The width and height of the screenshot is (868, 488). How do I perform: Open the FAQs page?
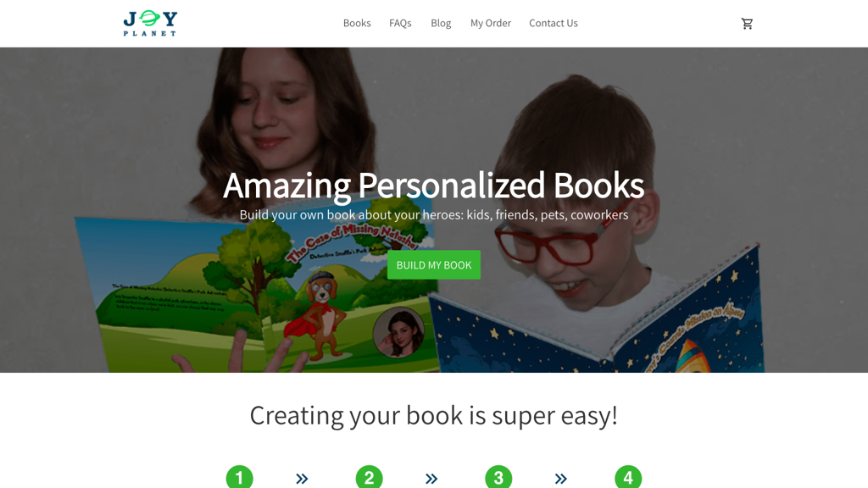coord(400,23)
